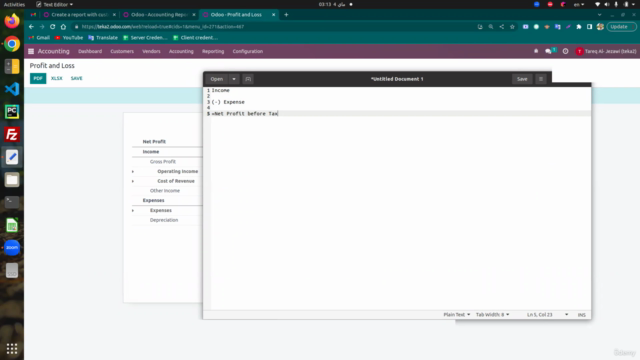This screenshot has height=360, width=640.
Task: Click SAVE in Profit and Loss
Action: pyautogui.click(x=76, y=78)
